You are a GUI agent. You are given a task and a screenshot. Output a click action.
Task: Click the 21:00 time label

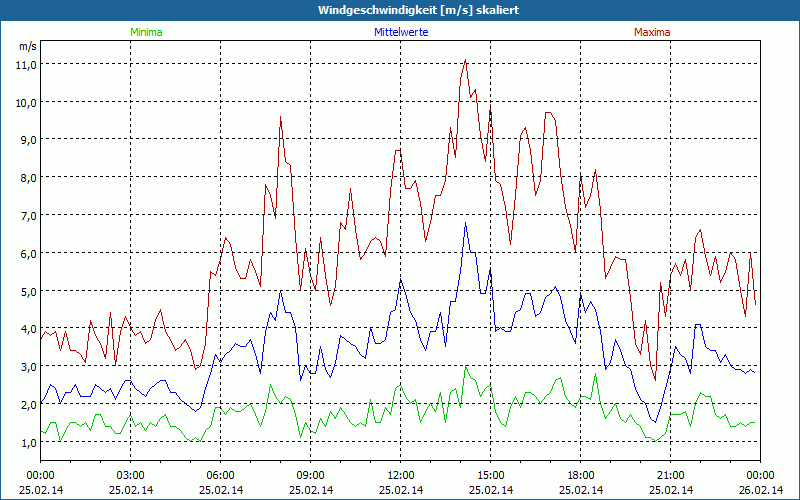[670, 475]
